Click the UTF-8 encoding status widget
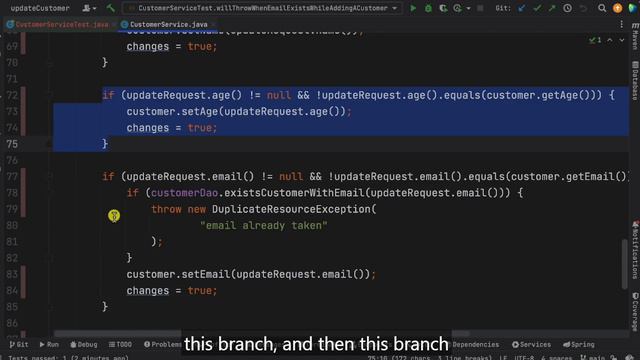Viewport: 640px width, 360px height. click(x=524, y=358)
